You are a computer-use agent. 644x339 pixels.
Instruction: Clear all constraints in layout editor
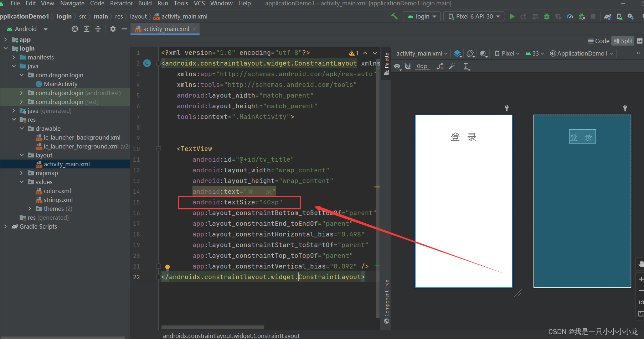(440, 66)
